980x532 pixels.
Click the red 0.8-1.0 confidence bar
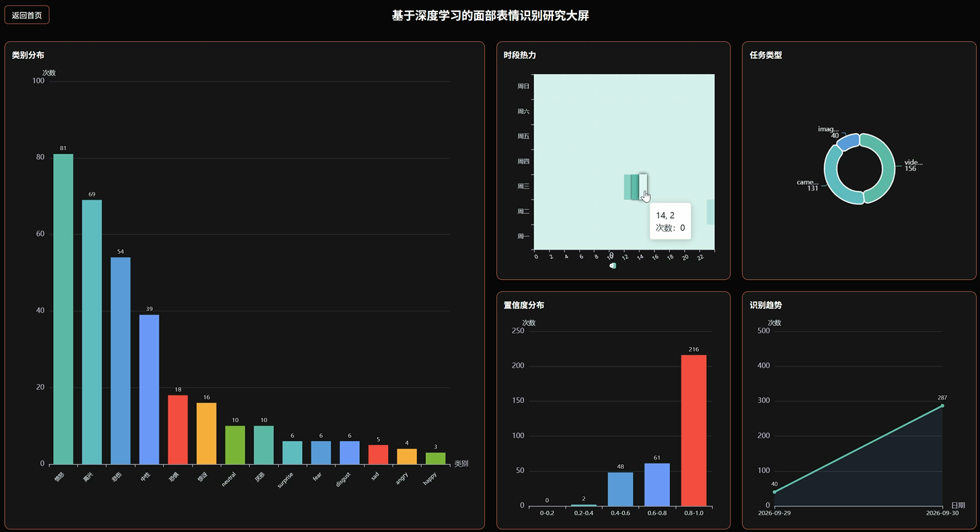click(x=693, y=430)
